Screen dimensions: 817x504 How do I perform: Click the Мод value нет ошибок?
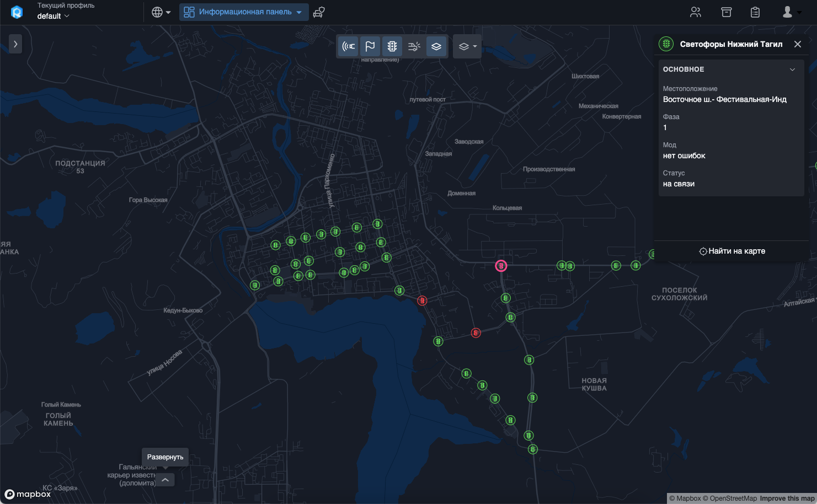pyautogui.click(x=684, y=156)
